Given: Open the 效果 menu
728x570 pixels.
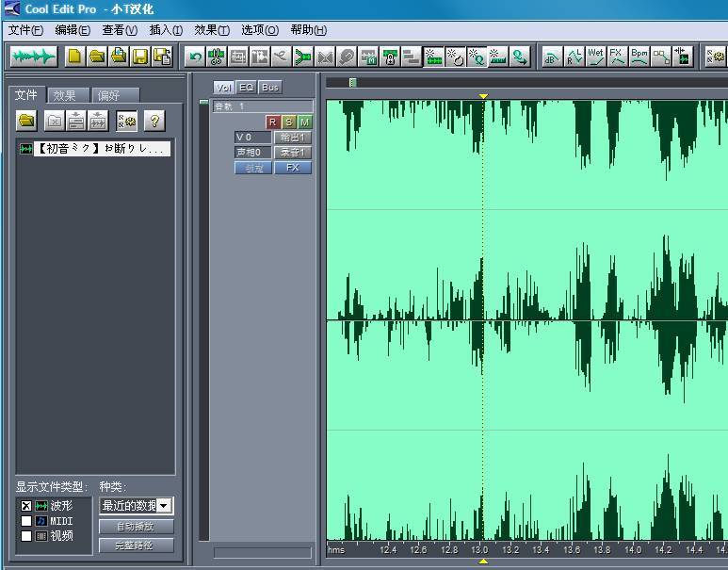Looking at the screenshot, I should pyautogui.click(x=212, y=30).
